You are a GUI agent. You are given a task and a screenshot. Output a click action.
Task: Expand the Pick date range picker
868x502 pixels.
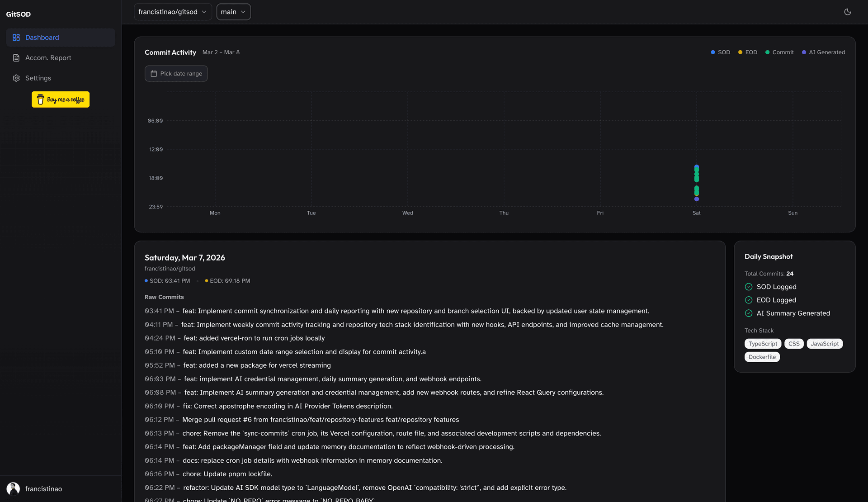coord(176,73)
